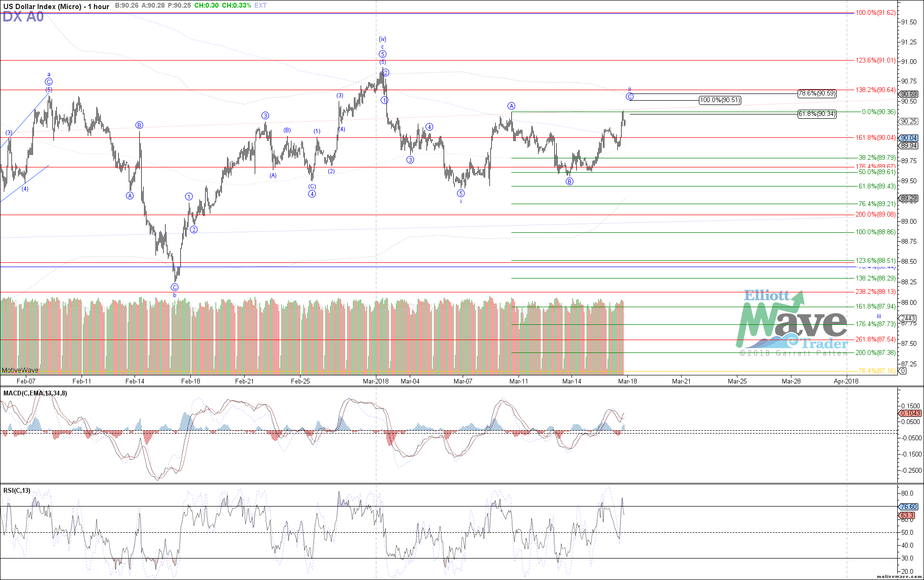Click the 90.59 gray price tag on axis
The image size is (924, 580).
(x=908, y=94)
